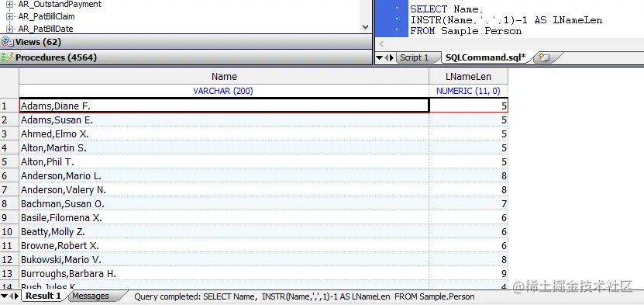Click LNameLen value for Adams,Diane F.
644x305 pixels.
[469, 106]
